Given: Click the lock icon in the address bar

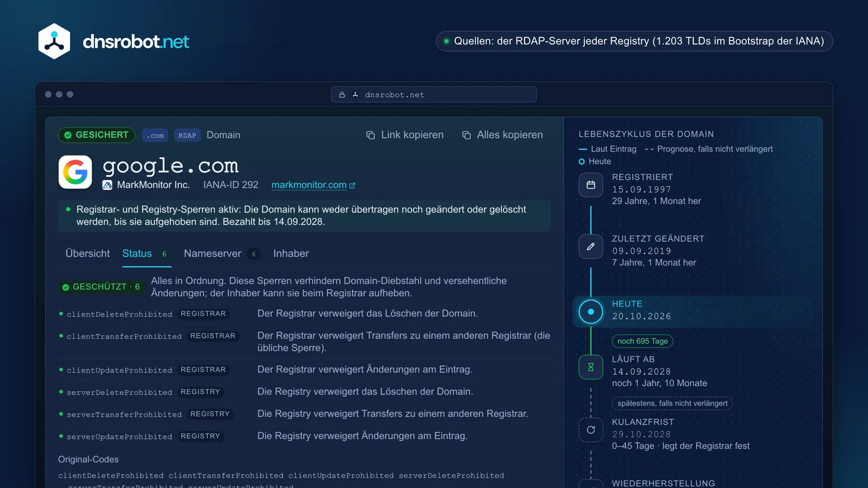Looking at the screenshot, I should [x=342, y=95].
